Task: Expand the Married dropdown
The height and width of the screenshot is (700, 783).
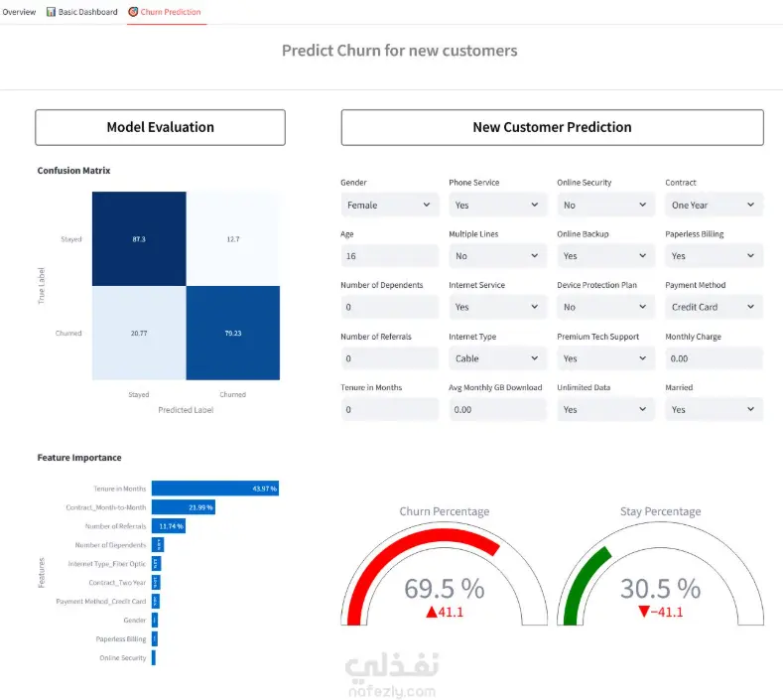Action: (x=714, y=409)
